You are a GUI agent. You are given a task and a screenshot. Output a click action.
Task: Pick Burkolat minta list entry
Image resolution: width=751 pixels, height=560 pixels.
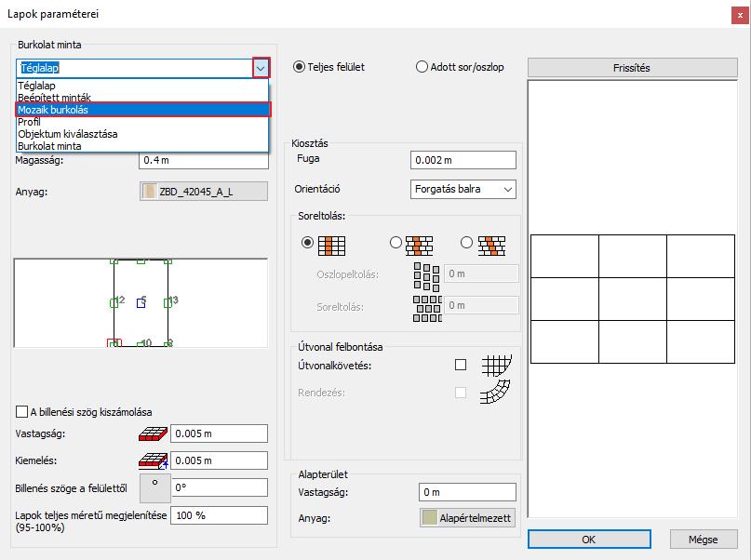point(141,146)
